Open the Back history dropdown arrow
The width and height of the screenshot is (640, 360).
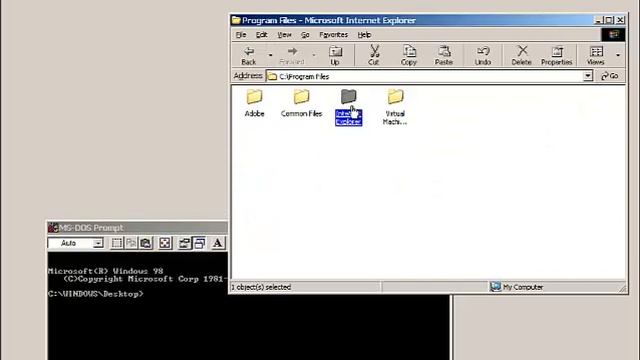pyautogui.click(x=270, y=56)
